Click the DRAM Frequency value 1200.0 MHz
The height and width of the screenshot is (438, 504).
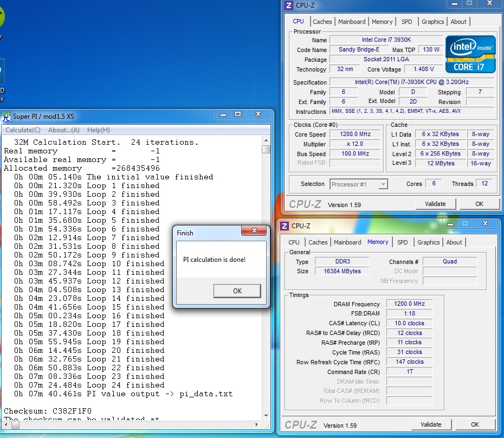[x=409, y=304]
